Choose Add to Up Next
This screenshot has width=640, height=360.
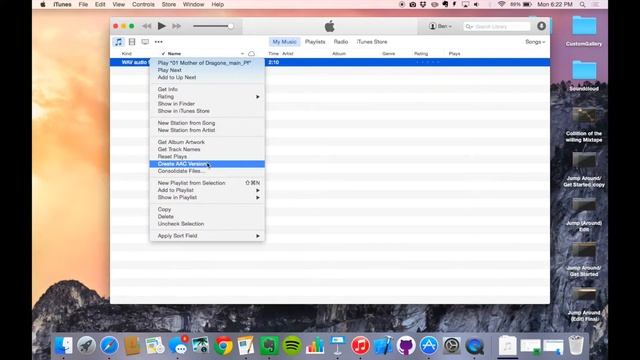(x=207, y=78)
